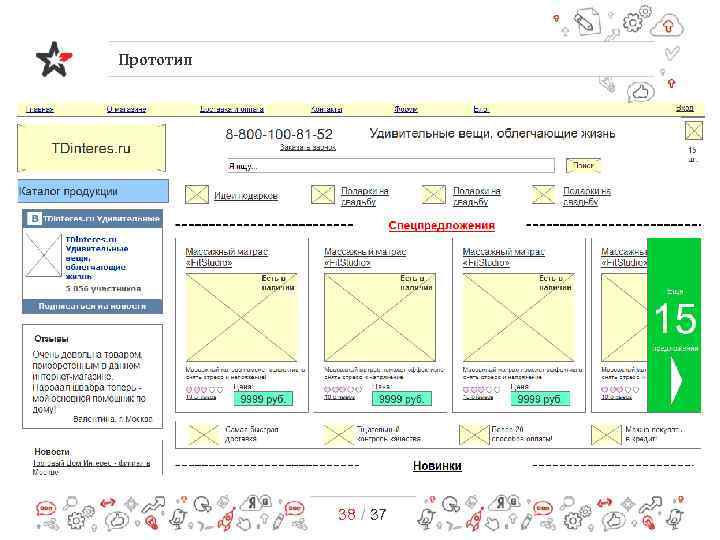Click Подарки на свадьбу link nearest Идеи подарков

tap(365, 196)
